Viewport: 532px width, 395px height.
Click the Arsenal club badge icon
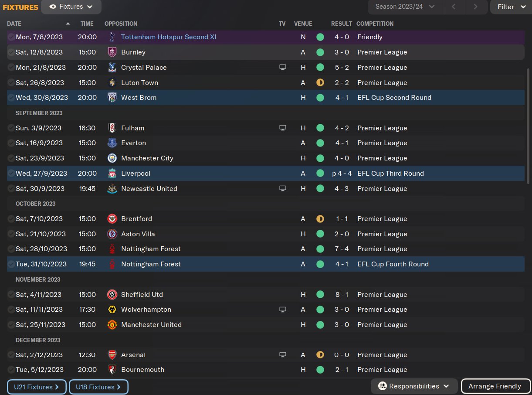click(x=112, y=355)
